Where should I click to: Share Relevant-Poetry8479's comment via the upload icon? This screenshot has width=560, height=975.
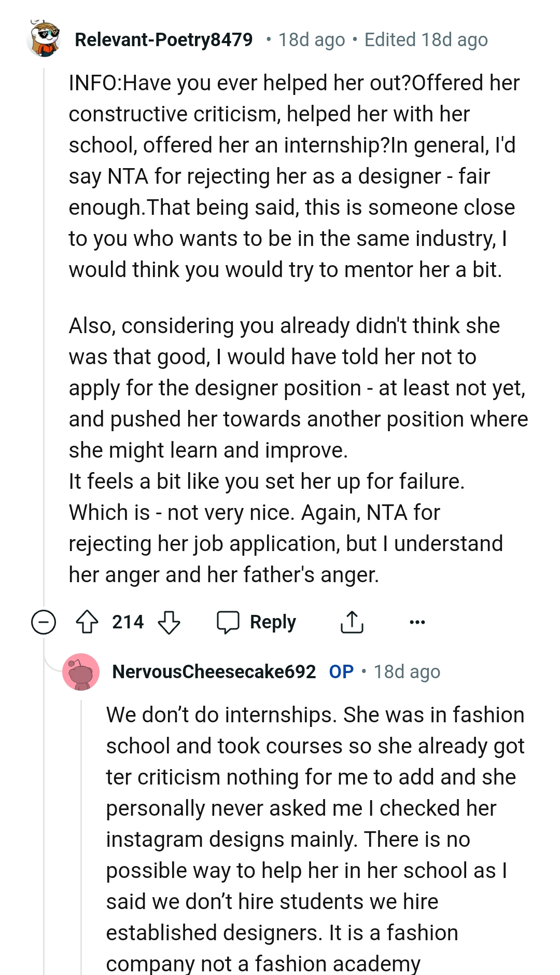click(353, 622)
